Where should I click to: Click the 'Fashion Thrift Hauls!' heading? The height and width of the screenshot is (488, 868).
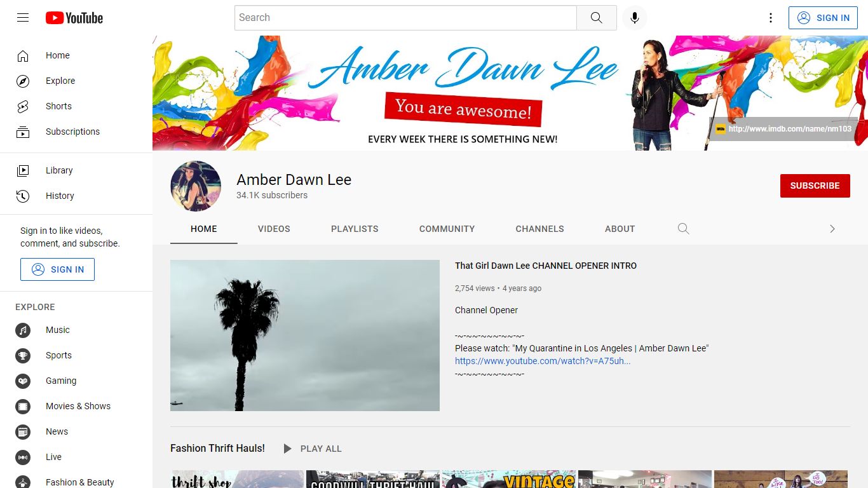coord(217,448)
